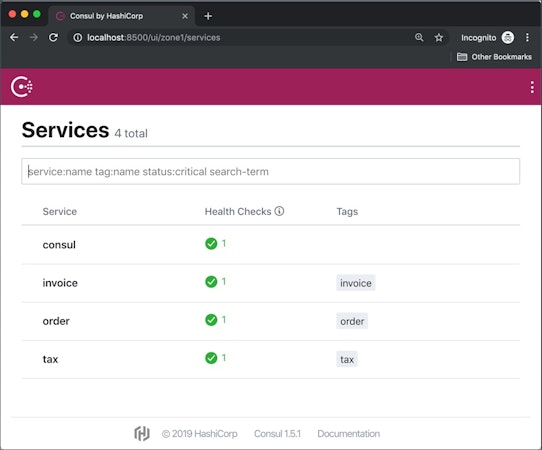Screen dimensions: 542x450
Task: Click the HashiCorp logo in footer
Action: click(142, 433)
